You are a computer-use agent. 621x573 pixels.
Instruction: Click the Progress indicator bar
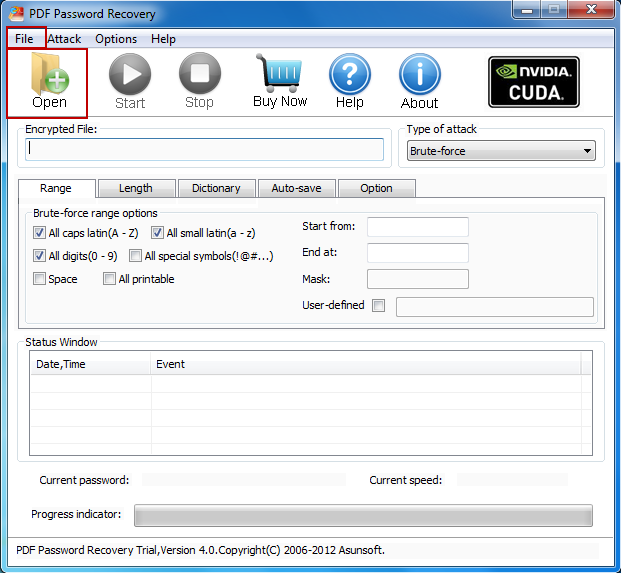coord(363,515)
